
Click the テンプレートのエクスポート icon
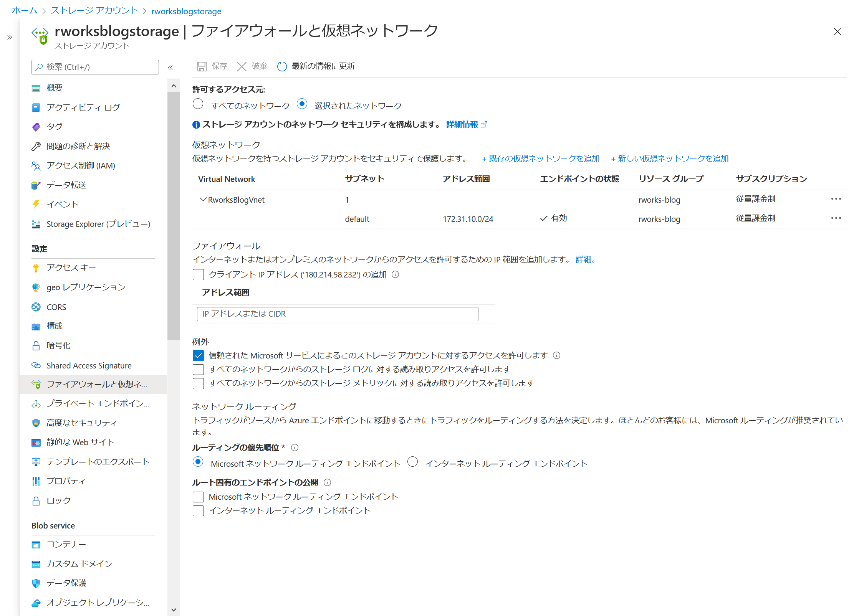click(x=36, y=462)
